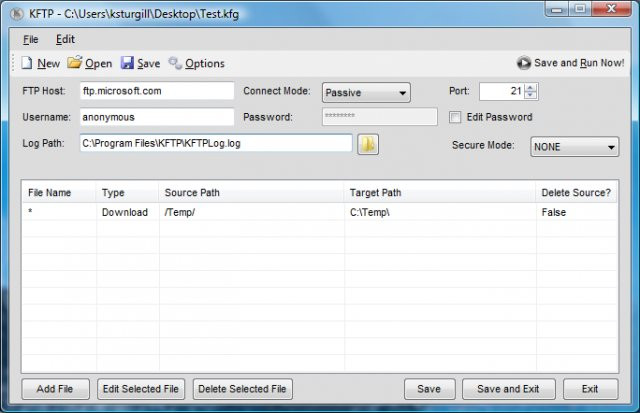Viewport: 640px width, 413px height.
Task: Click the Save floppy disk toolbar icon
Action: pos(127,63)
